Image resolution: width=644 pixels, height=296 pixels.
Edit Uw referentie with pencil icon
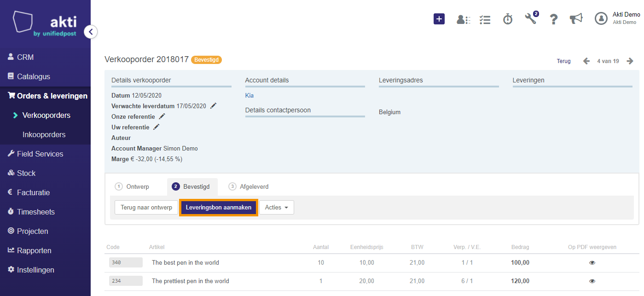(x=156, y=127)
